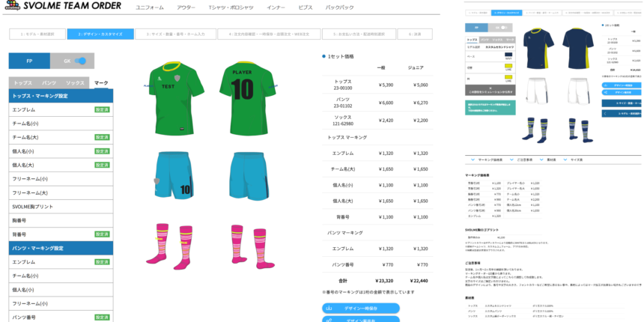Screen dimensions: 644x322
Task: Toggle the GK switch on the small preview page
Action: [505, 28]
